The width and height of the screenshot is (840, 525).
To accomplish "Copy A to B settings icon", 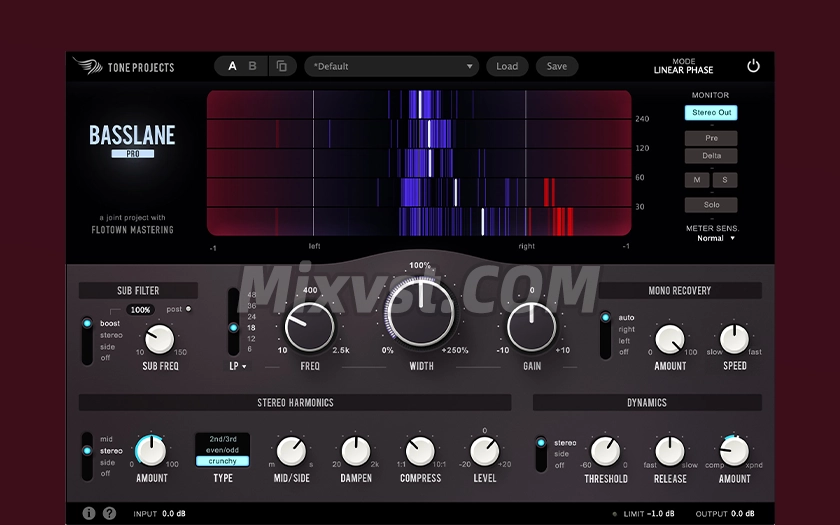I will pyautogui.click(x=282, y=66).
